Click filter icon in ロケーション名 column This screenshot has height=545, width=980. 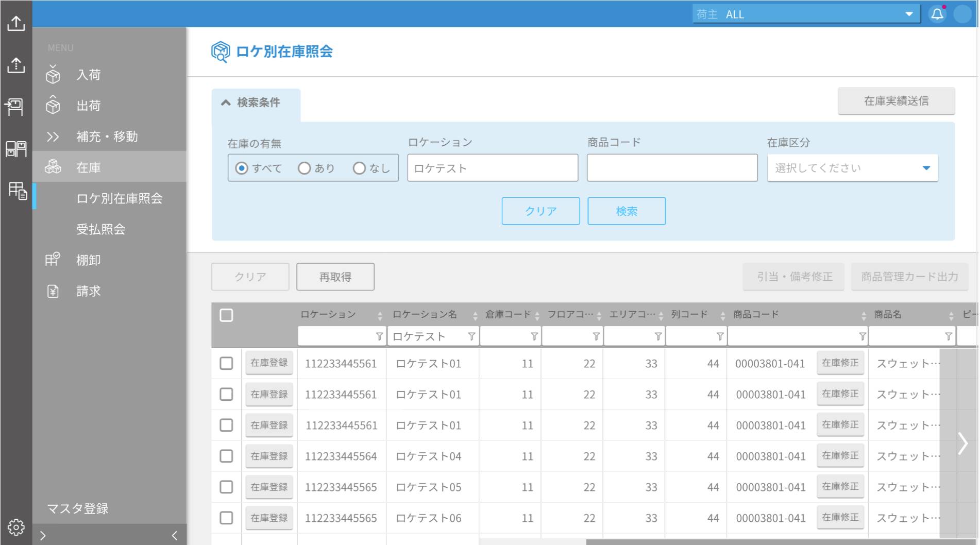tap(471, 336)
